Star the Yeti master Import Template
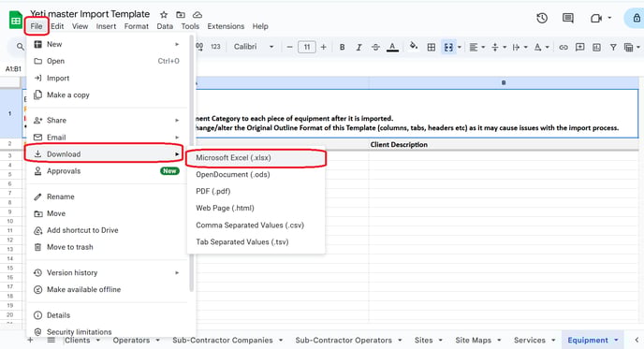The image size is (644, 349). 164,15
